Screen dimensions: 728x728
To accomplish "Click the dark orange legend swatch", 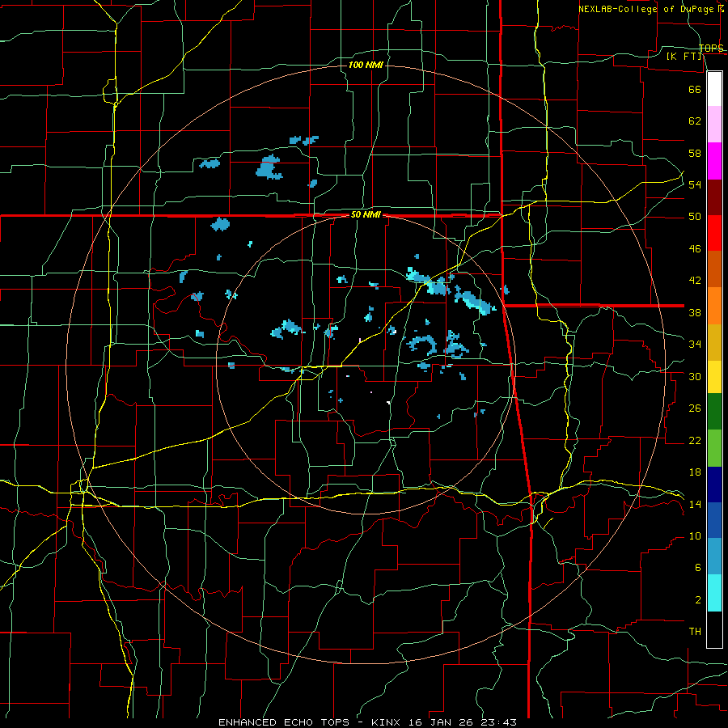I will (x=714, y=269).
